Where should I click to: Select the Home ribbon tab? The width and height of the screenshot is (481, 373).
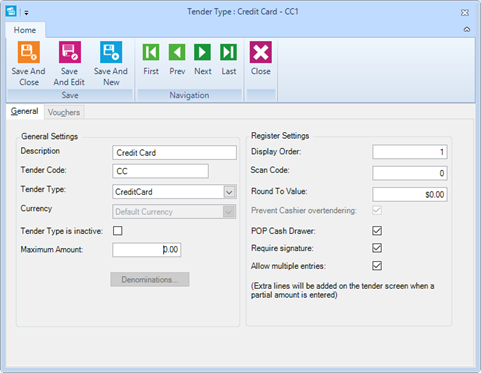click(x=25, y=30)
